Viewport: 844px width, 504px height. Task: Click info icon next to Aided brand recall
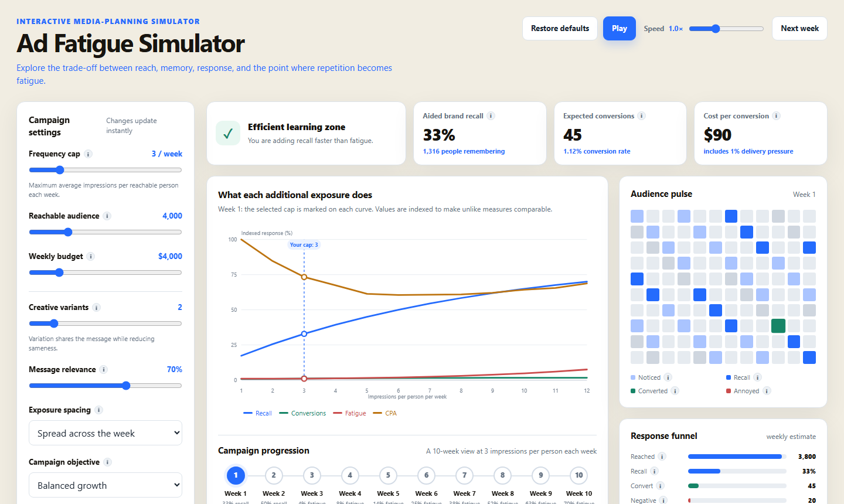click(x=491, y=116)
